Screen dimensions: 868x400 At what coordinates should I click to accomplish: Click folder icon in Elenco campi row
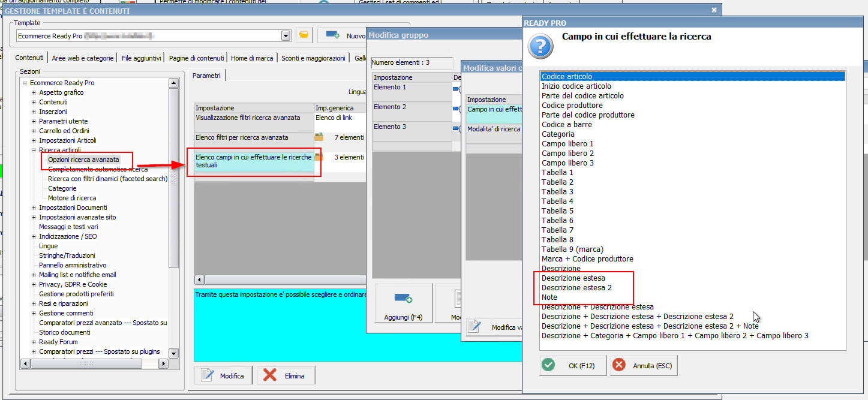click(319, 157)
